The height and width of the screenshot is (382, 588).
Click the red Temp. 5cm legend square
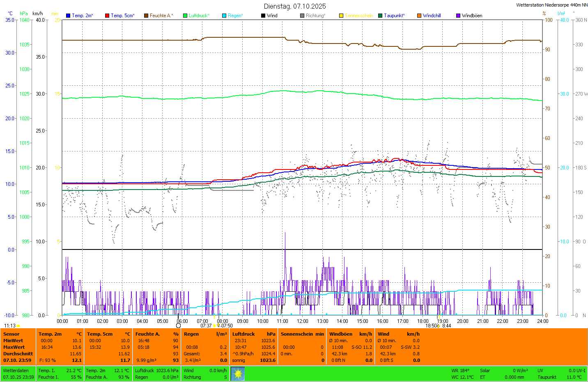(107, 16)
